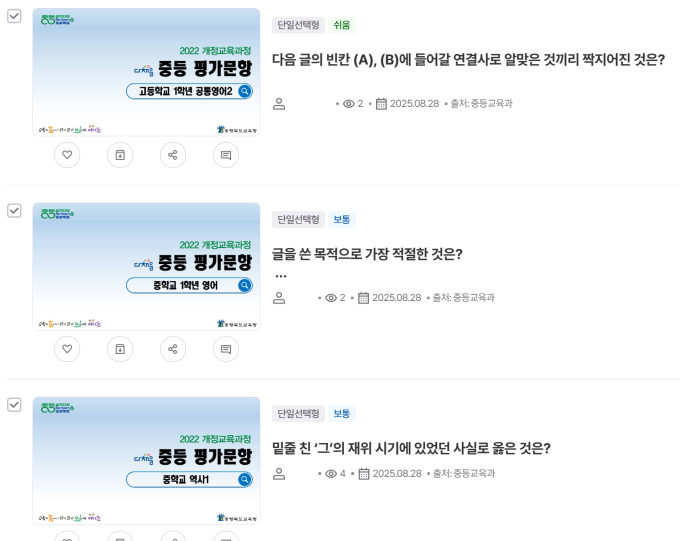
Task: Open the question 글을 쓴 목적으로 가장 적절한 것은?
Action: [x=367, y=254]
